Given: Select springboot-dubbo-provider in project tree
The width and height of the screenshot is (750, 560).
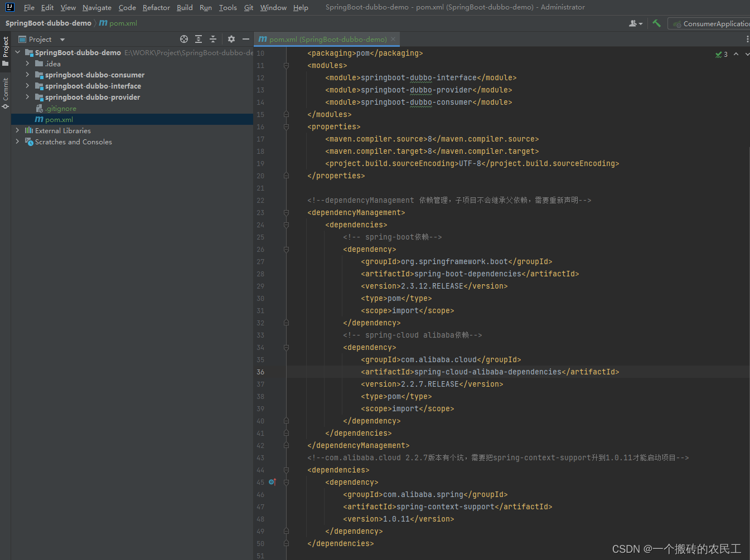Looking at the screenshot, I should click(93, 97).
